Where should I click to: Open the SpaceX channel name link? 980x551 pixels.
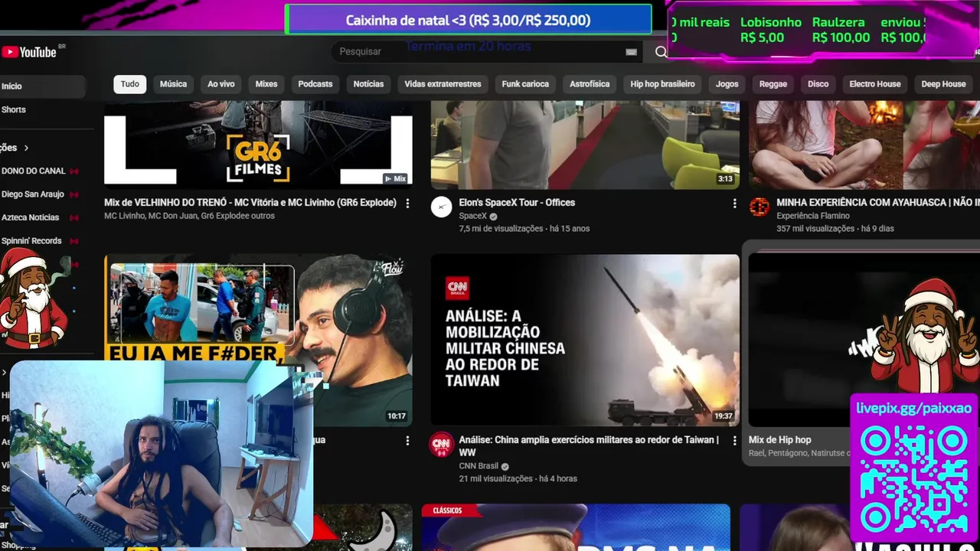472,217
